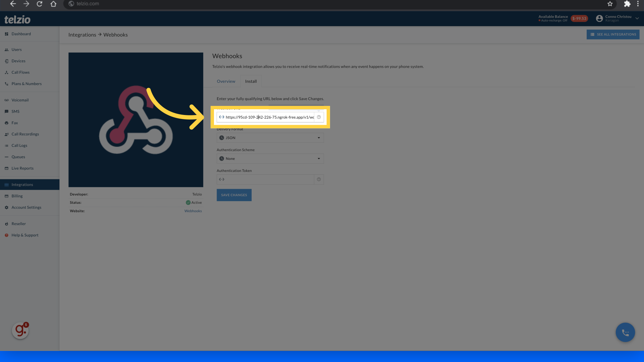Click the Authentication Token field
Image resolution: width=644 pixels, height=362 pixels.
pyautogui.click(x=265, y=180)
